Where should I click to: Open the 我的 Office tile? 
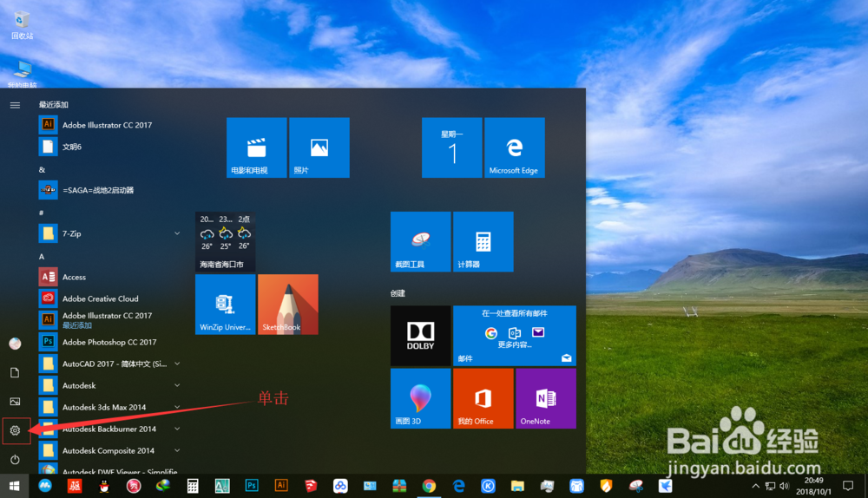[483, 398]
